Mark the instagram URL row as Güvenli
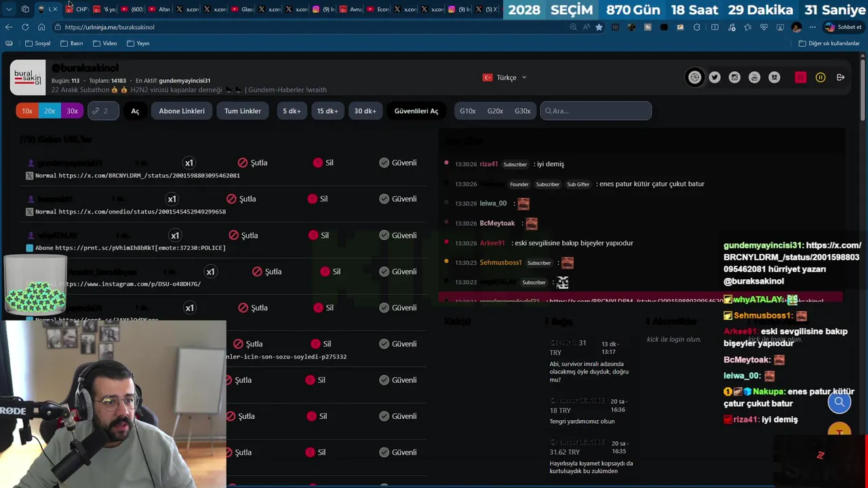 [x=398, y=271]
